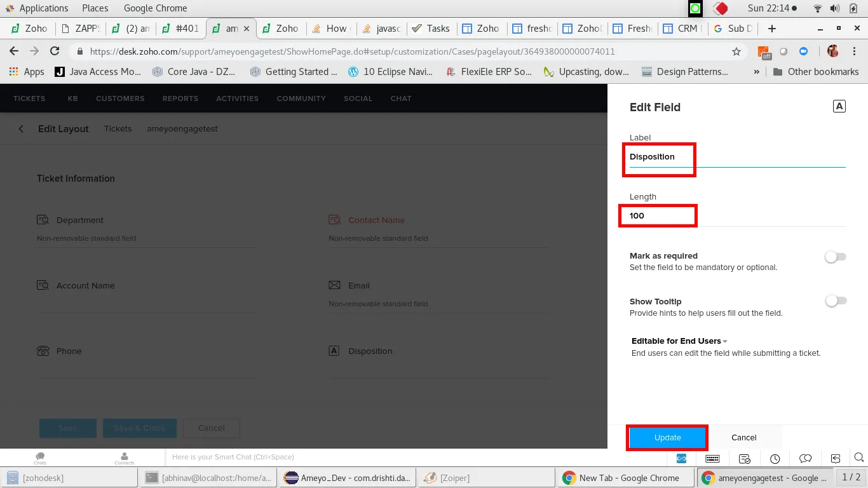Open the REPORTS navigation tab
Viewport: 868px width, 488px height.
pyautogui.click(x=180, y=98)
